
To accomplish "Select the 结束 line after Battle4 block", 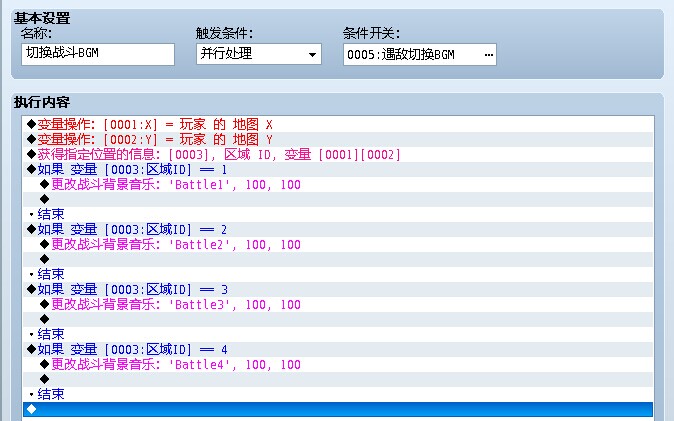I will [x=338, y=395].
